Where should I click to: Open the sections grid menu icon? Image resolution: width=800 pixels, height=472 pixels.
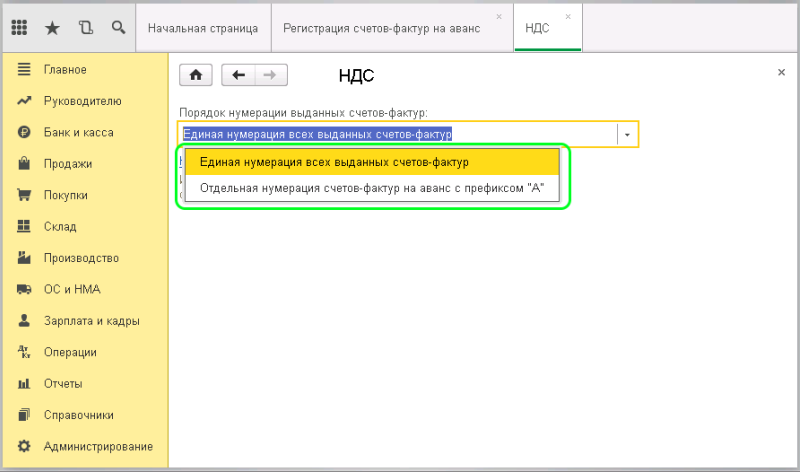pos(19,28)
